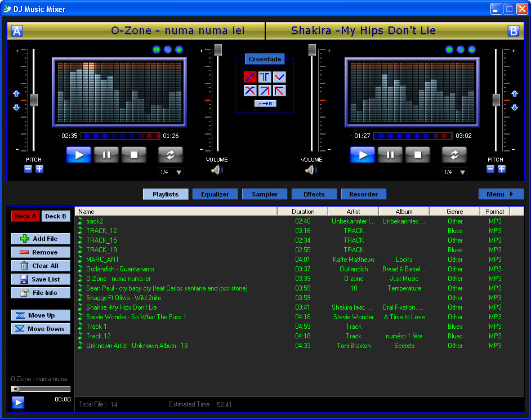The width and height of the screenshot is (531, 420).
Task: Click the Add File button
Action: (41, 239)
